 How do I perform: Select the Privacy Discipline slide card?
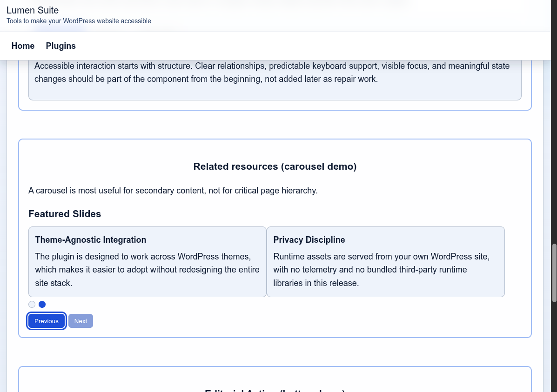pos(385,261)
